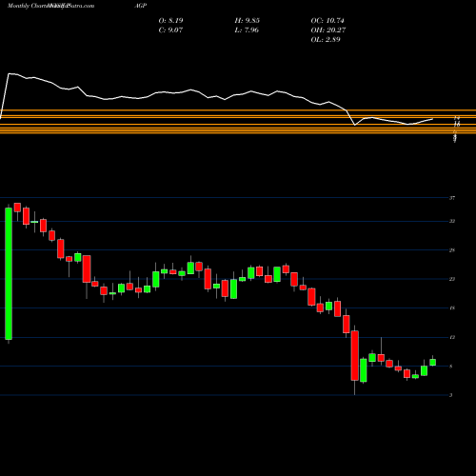Click the 8 price axis label
Image resolution: width=476 pixels, height=476 pixels.
coord(451,367)
